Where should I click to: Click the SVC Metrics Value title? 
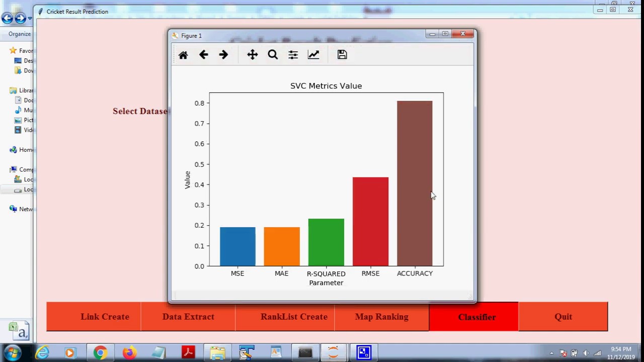pyautogui.click(x=326, y=86)
